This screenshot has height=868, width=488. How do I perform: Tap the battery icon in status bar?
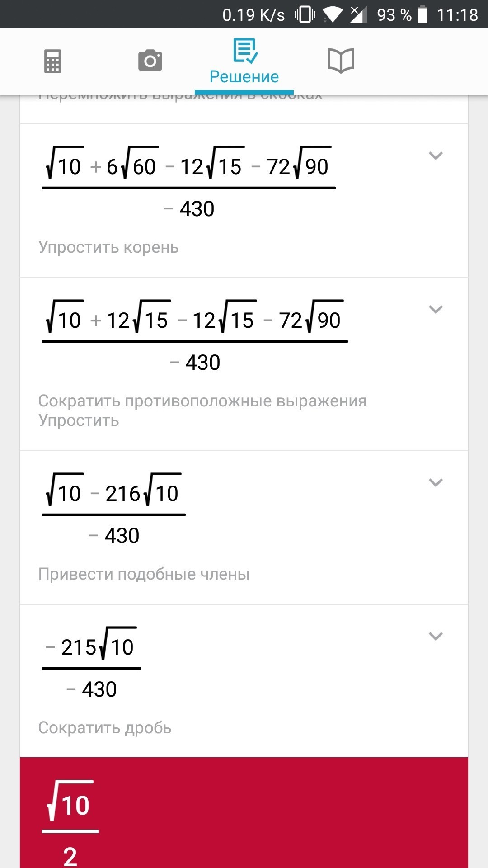coord(422,14)
